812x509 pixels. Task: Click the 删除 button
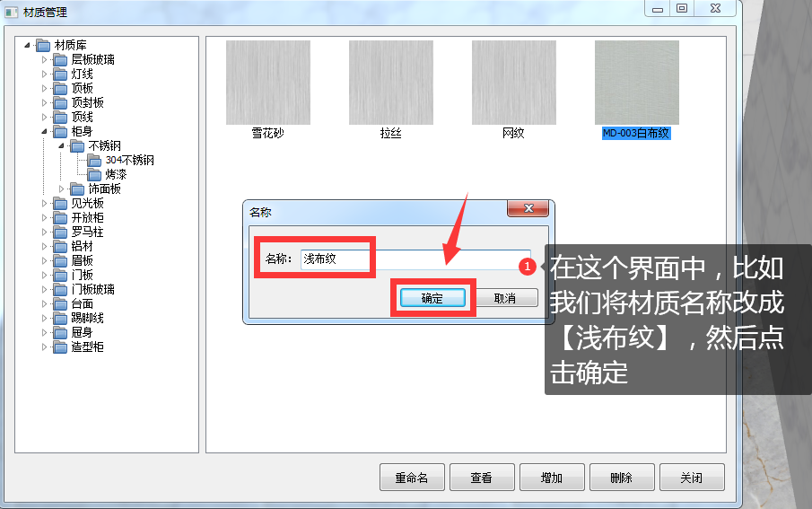622,478
